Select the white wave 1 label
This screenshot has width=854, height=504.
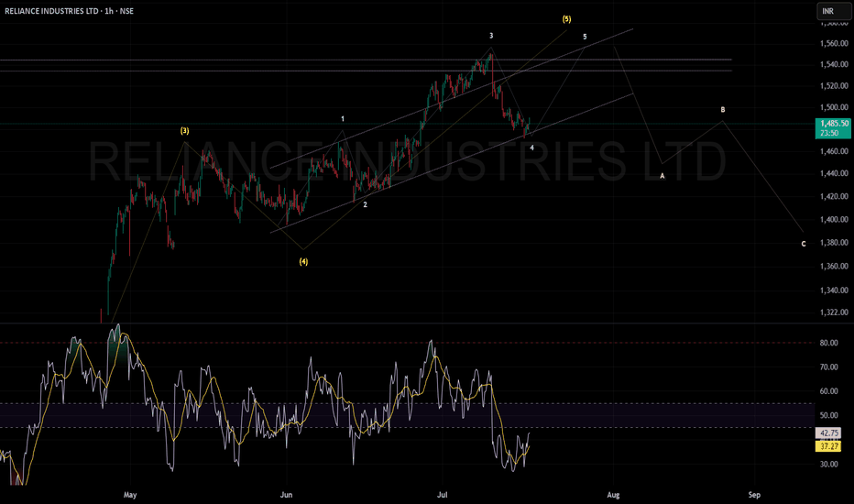(343, 119)
